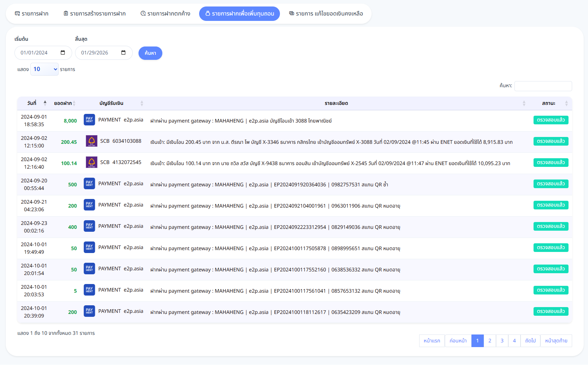The width and height of the screenshot is (588, 368).
Task: Open end date calendar picker icon
Action: pyautogui.click(x=123, y=53)
